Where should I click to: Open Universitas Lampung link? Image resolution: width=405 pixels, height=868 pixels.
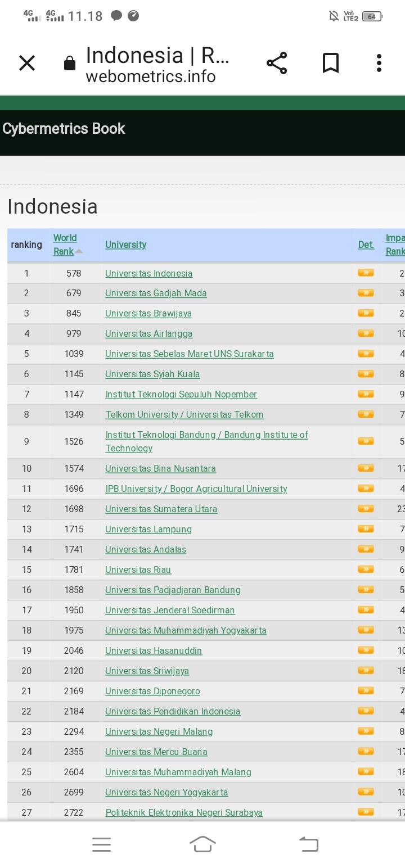pos(148,529)
